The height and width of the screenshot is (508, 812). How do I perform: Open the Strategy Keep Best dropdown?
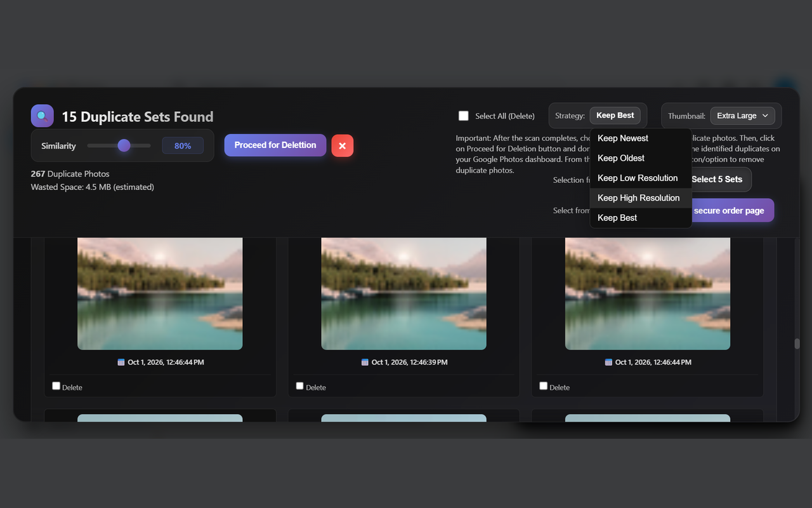(x=615, y=116)
